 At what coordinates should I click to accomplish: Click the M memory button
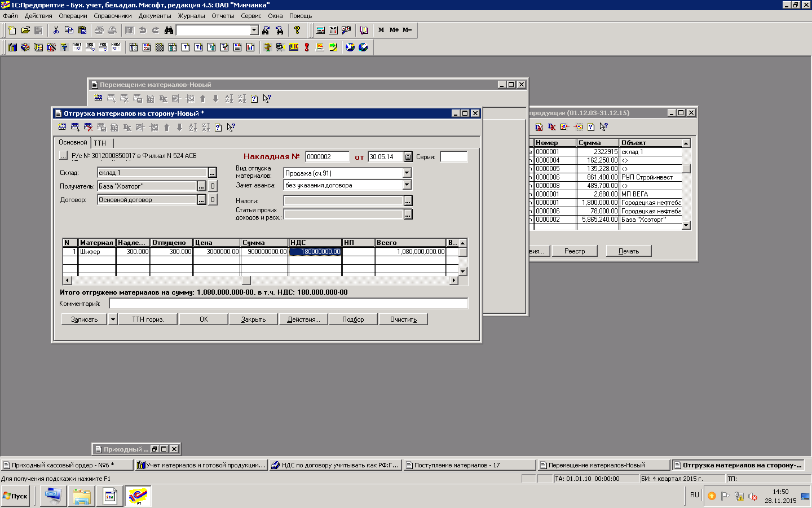click(381, 30)
